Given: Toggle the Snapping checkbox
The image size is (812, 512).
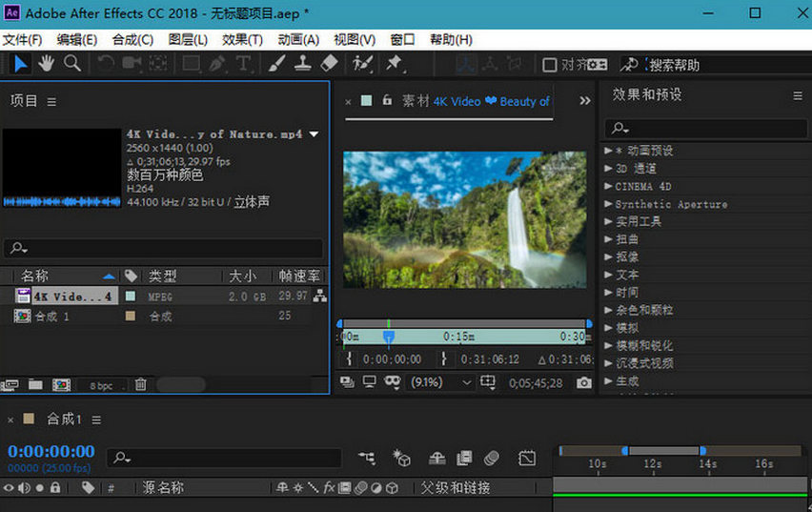Looking at the screenshot, I should [x=550, y=65].
